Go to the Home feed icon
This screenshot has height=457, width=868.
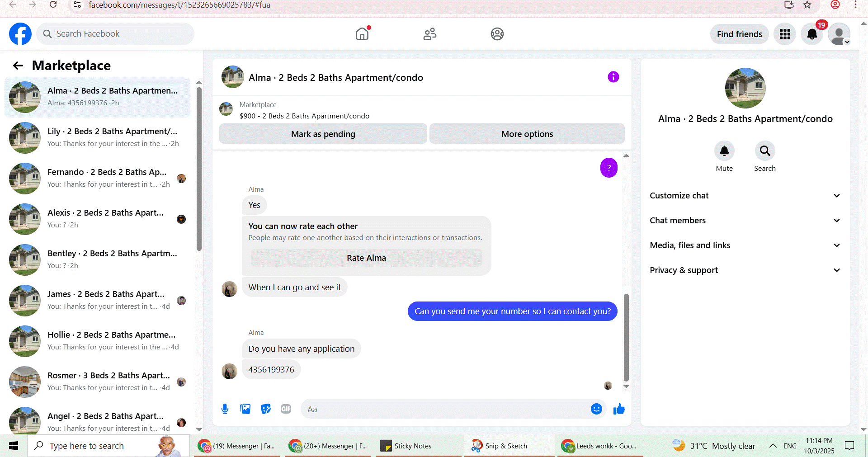click(x=362, y=34)
